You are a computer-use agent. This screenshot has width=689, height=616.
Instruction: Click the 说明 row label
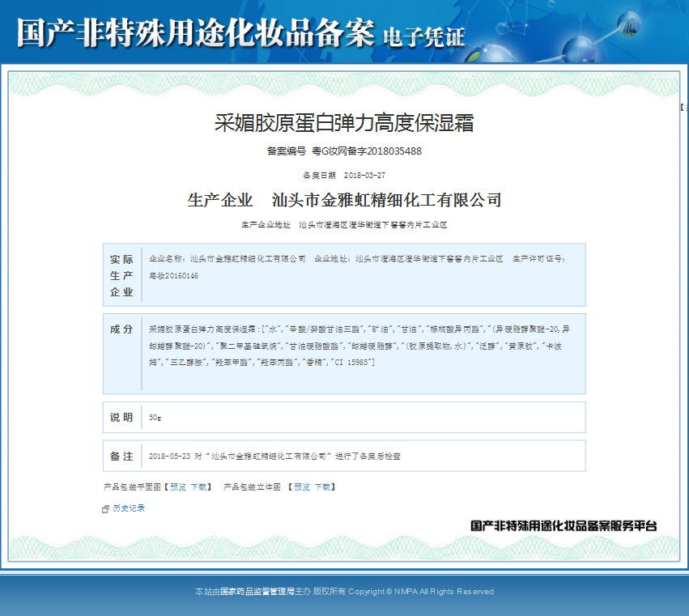tap(121, 418)
